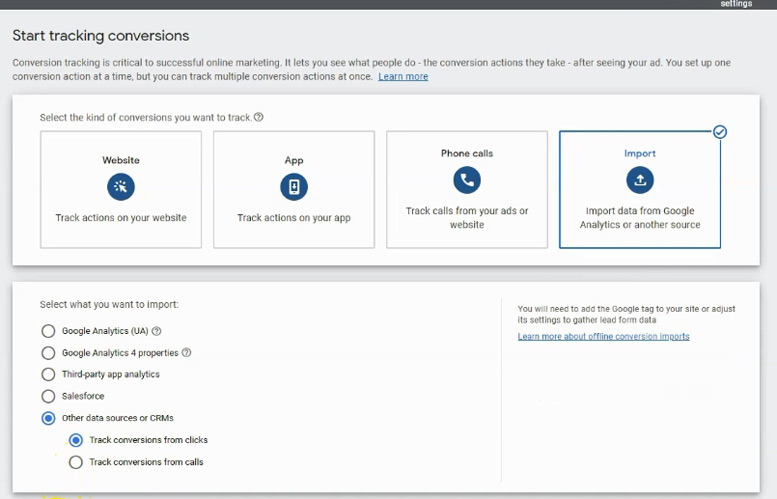Choose Third-party app analytics option
777x499 pixels.
click(48, 374)
